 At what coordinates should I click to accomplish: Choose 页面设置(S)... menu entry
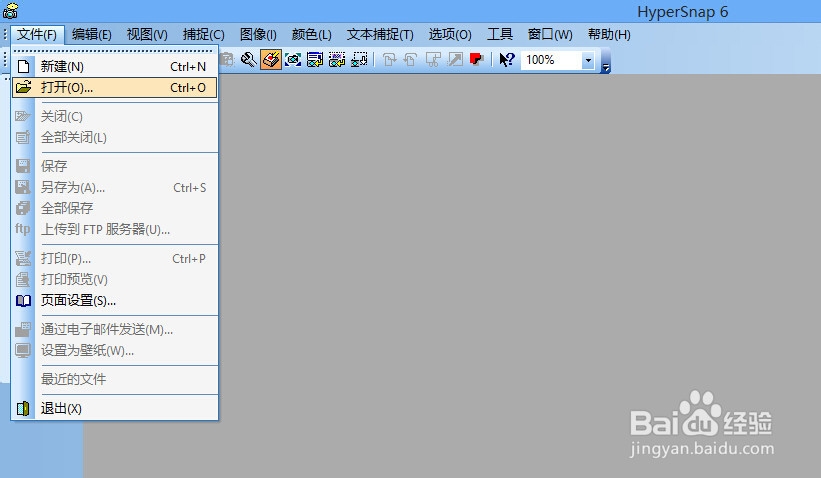[x=114, y=301]
